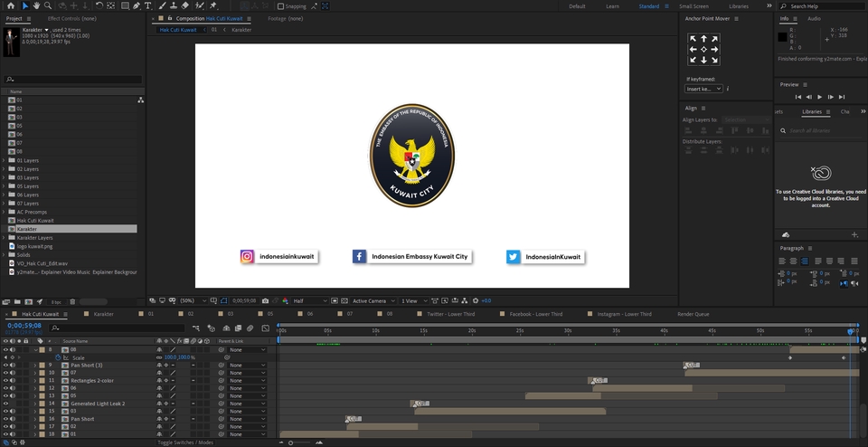This screenshot has width=868, height=447.
Task: Select the Pen tool
Action: click(x=137, y=6)
